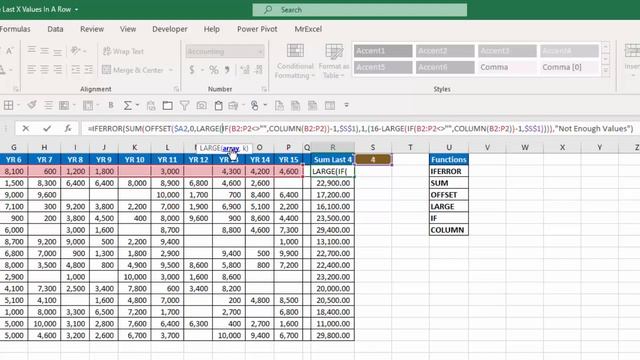Click the Decrease Decimal icon

258,70
